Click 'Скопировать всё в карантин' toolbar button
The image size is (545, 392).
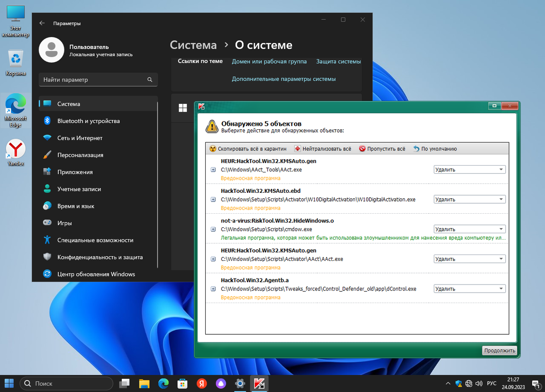click(248, 149)
